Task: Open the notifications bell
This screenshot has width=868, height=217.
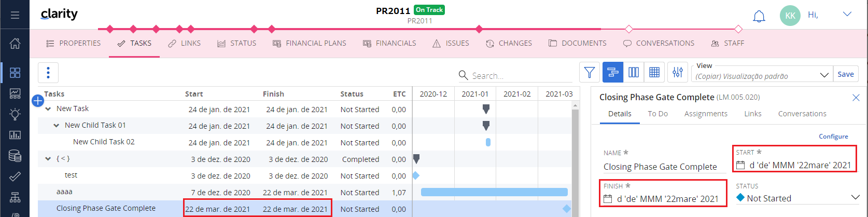Action: tap(759, 16)
